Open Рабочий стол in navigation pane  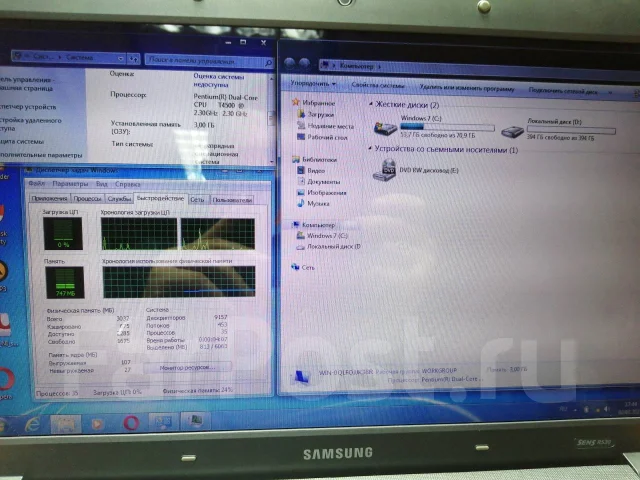[322, 137]
